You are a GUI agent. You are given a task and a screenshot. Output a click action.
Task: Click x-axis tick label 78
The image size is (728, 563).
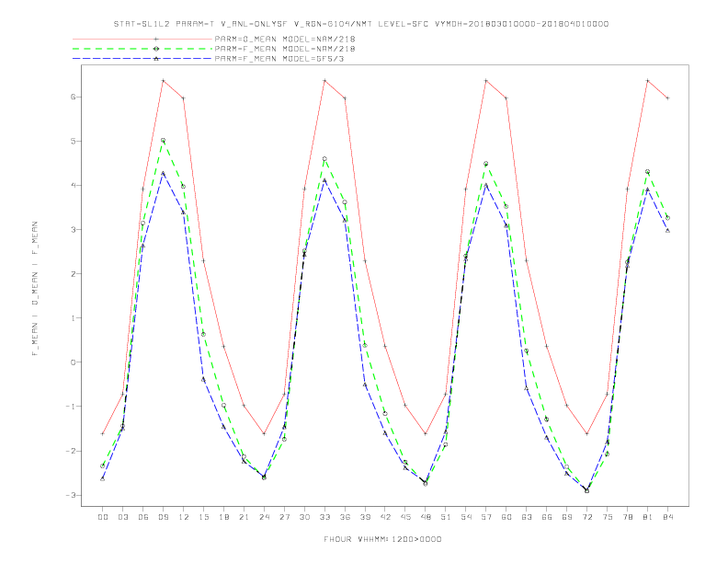(627, 517)
